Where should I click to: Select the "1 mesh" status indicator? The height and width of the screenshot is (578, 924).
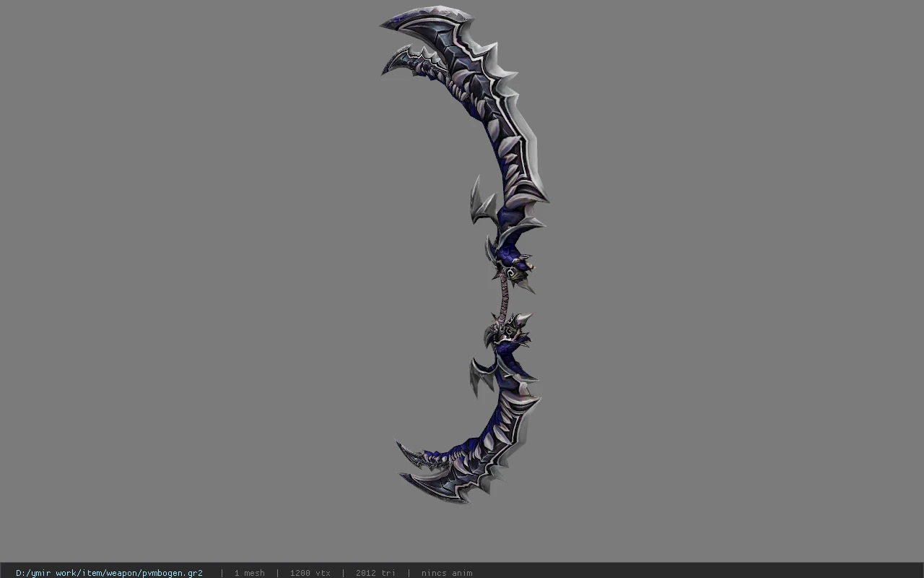click(x=249, y=573)
